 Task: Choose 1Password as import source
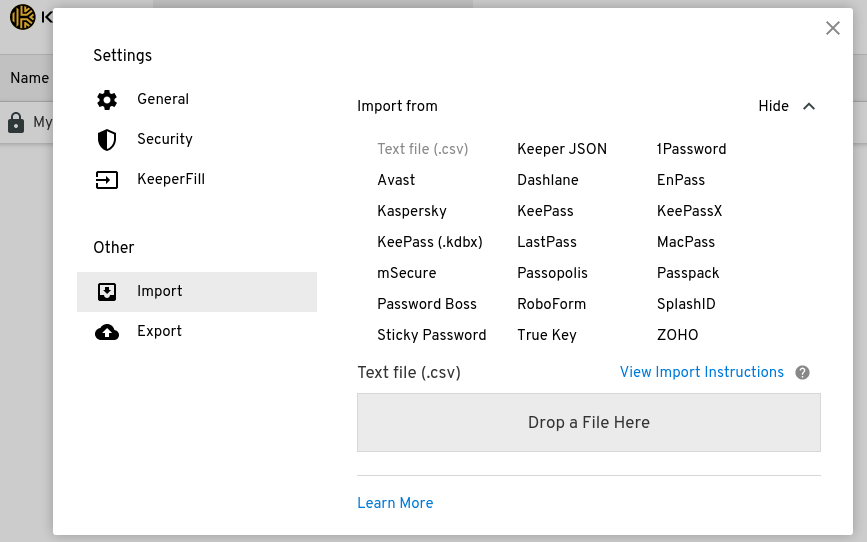[x=691, y=149]
